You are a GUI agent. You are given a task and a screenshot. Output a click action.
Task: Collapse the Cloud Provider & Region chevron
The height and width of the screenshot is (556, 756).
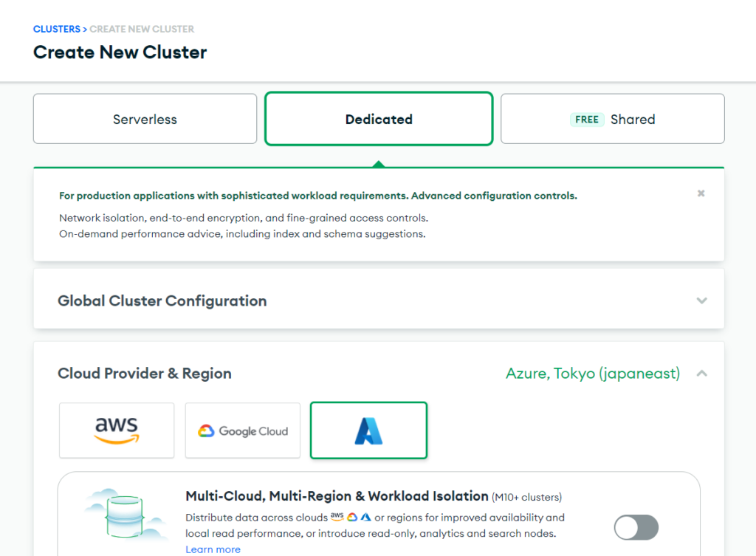pos(701,373)
